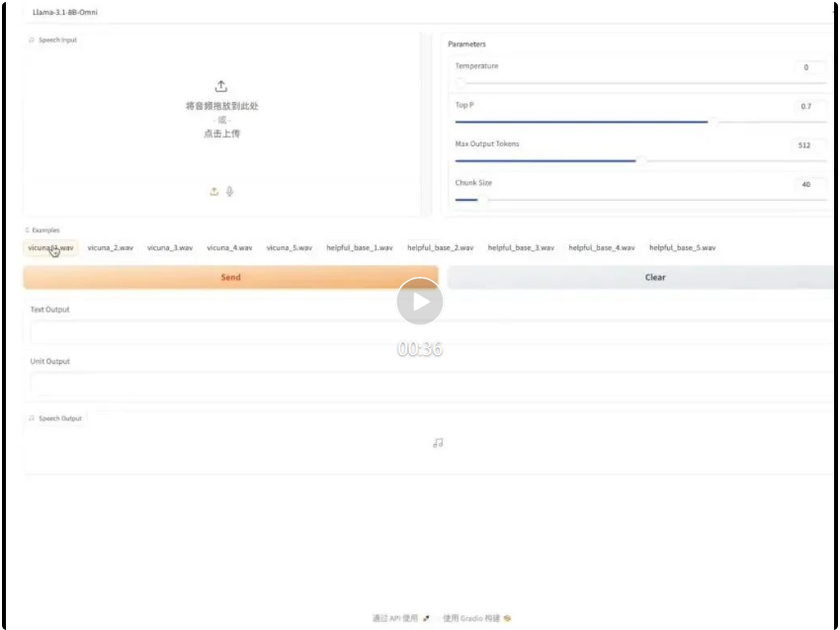Select the helpful_base_3.wav example
The width and height of the screenshot is (840, 630).
(521, 248)
